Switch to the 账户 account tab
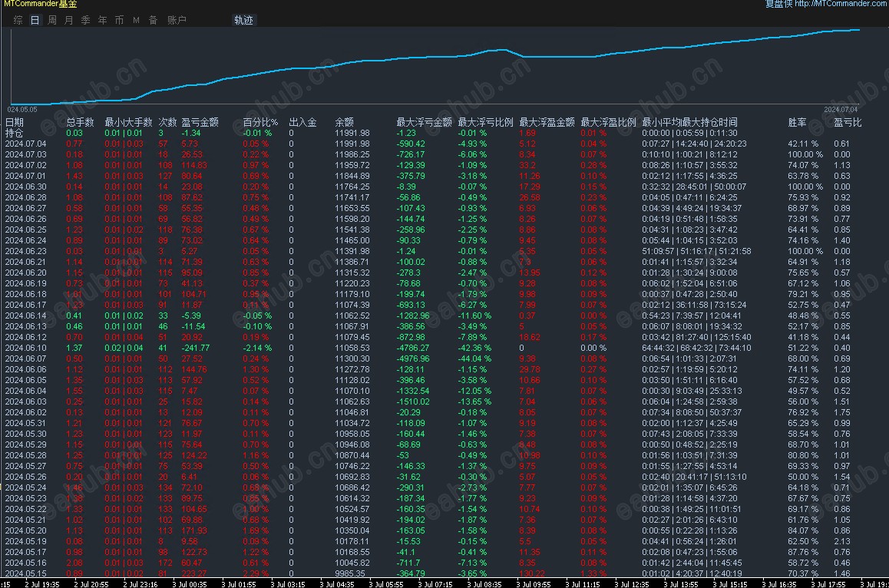This screenshot has height=588, width=889. coord(177,21)
